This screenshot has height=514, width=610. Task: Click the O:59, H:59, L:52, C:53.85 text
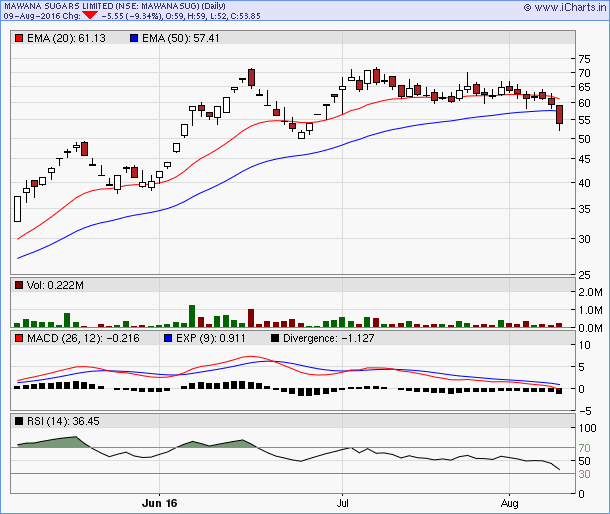click(213, 16)
